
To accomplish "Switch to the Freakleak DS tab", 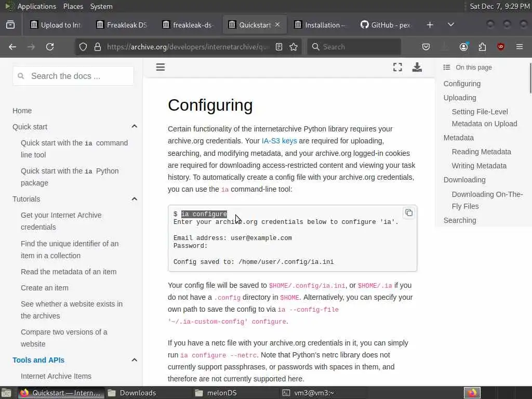I will tap(122, 25).
